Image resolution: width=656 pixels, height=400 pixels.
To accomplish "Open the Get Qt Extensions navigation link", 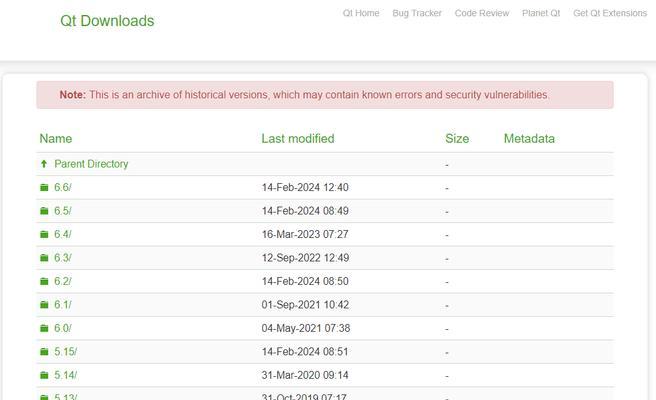I will click(610, 13).
